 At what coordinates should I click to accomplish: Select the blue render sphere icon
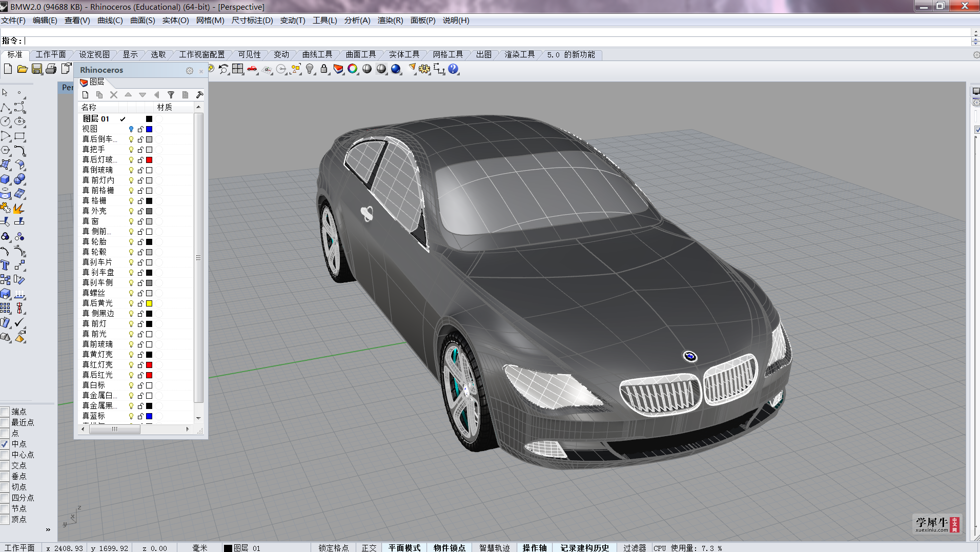click(x=396, y=69)
